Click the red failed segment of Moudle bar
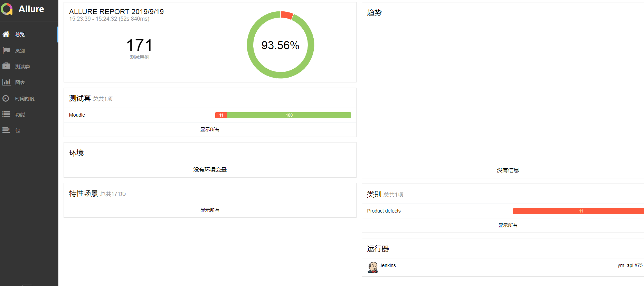644x286 pixels. point(221,115)
